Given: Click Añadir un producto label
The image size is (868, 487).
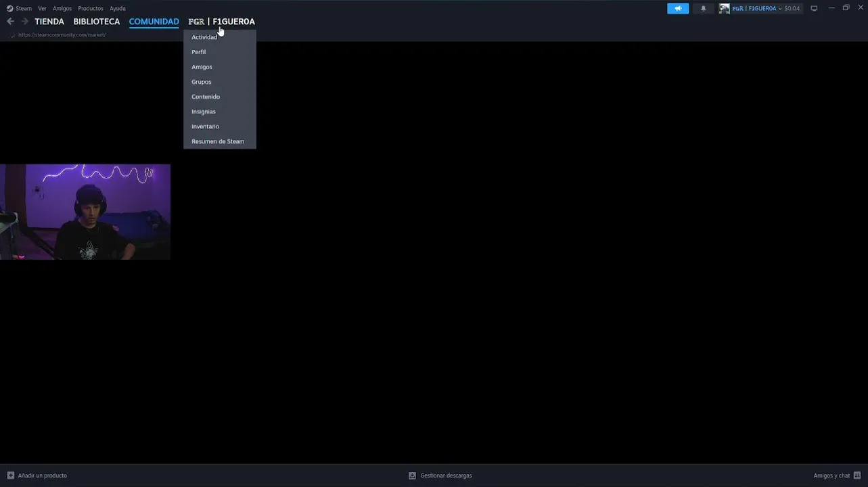Looking at the screenshot, I should tap(43, 476).
